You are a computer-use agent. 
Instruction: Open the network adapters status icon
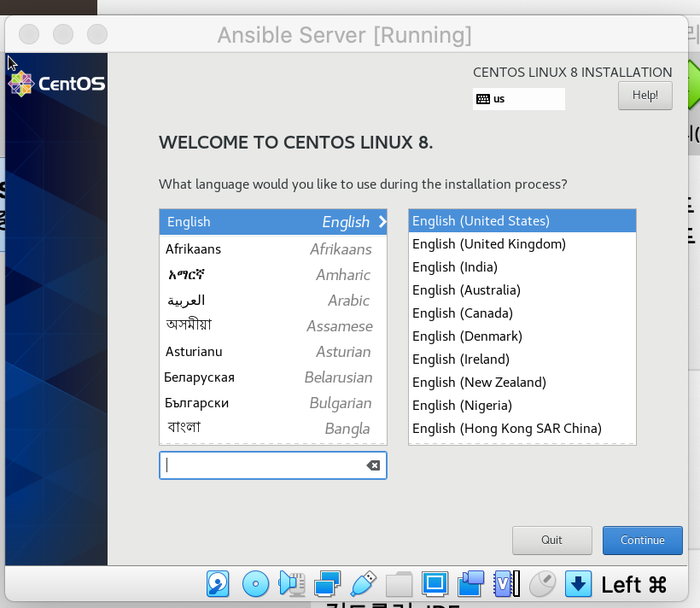pyautogui.click(x=327, y=583)
